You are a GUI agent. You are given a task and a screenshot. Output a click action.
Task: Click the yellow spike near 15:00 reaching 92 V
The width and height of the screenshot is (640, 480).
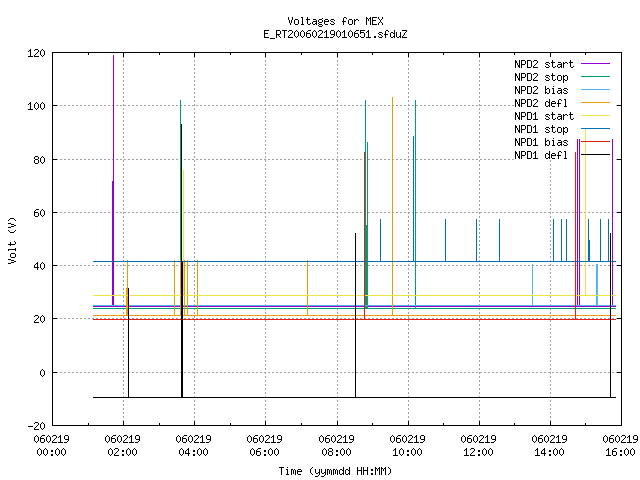(x=585, y=211)
